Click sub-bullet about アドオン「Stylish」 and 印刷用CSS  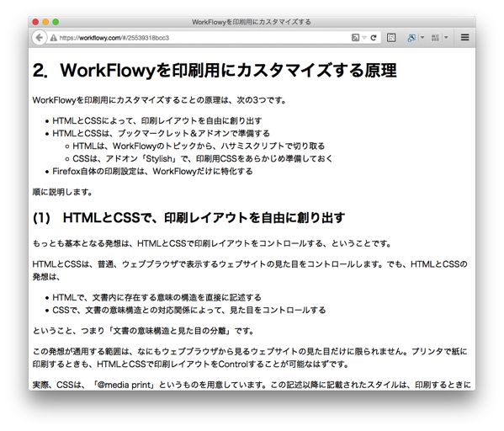point(203,158)
